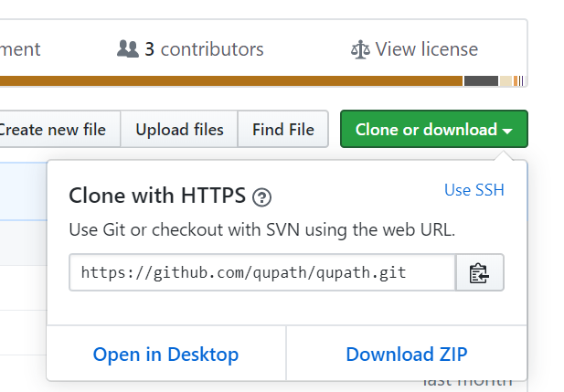Click Find File button

point(283,129)
